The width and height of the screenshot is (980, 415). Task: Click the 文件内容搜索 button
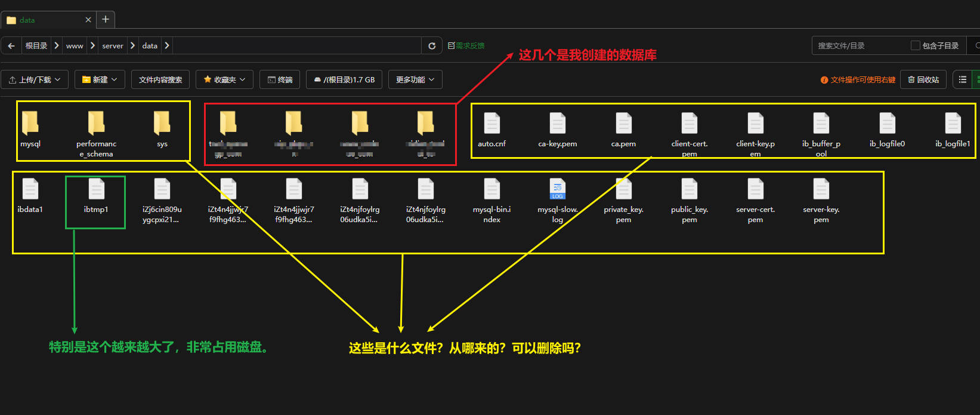[160, 79]
